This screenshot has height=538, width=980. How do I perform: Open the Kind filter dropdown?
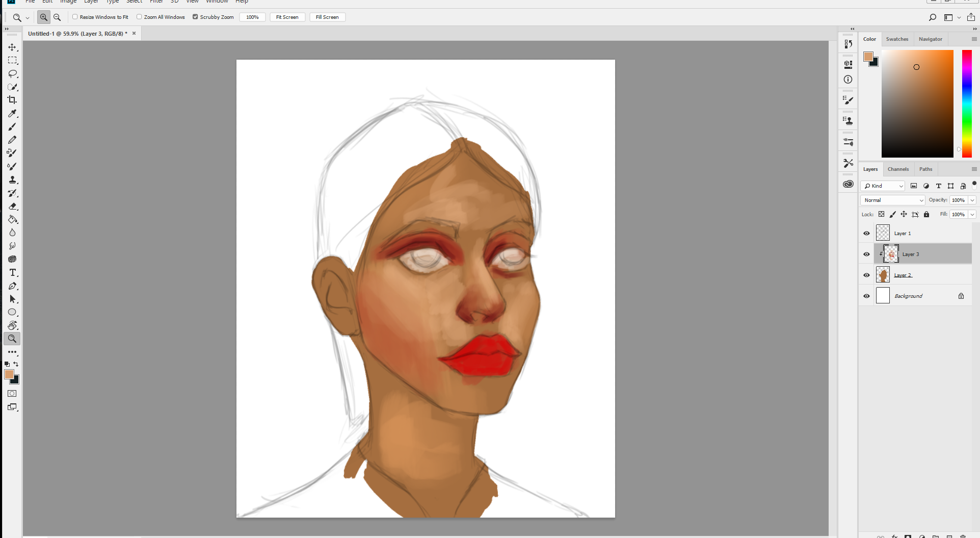[883, 186]
